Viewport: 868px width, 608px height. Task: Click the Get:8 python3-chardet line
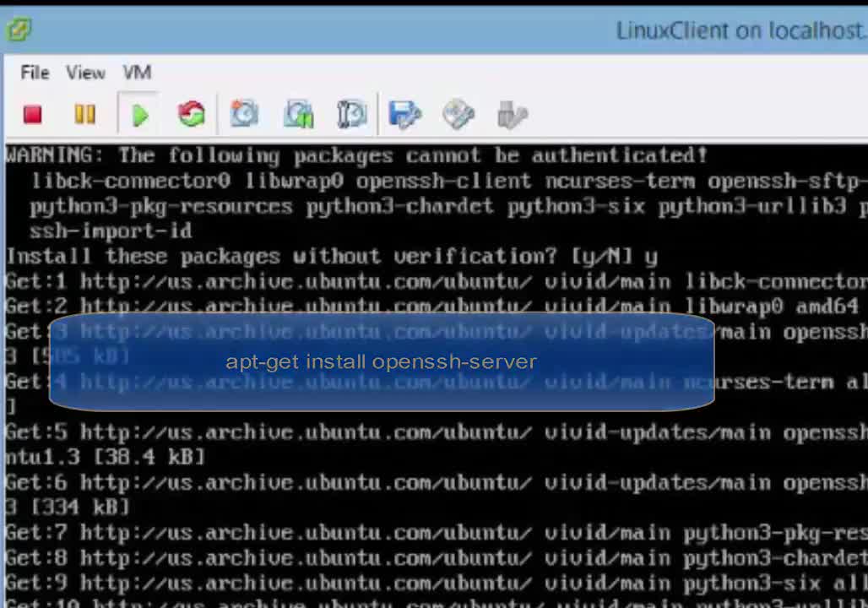[437, 558]
